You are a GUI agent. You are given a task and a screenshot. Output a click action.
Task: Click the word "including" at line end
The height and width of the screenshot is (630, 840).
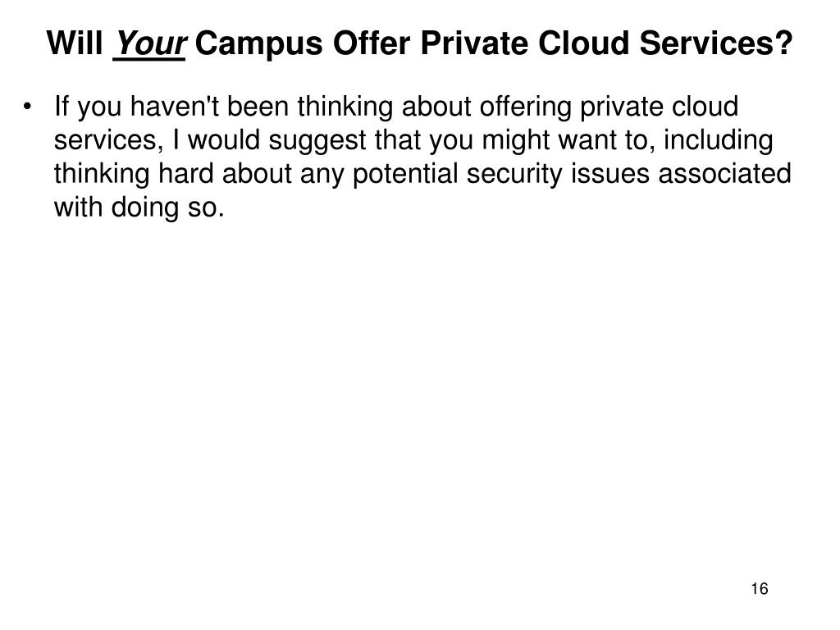point(719,141)
